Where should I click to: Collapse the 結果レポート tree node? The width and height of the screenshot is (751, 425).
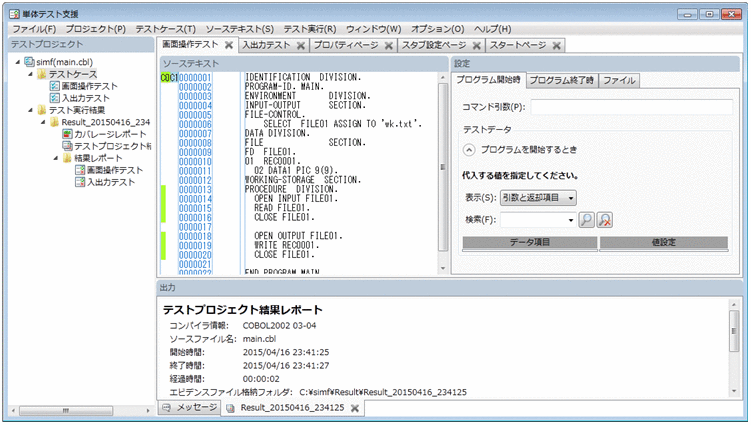pos(56,158)
